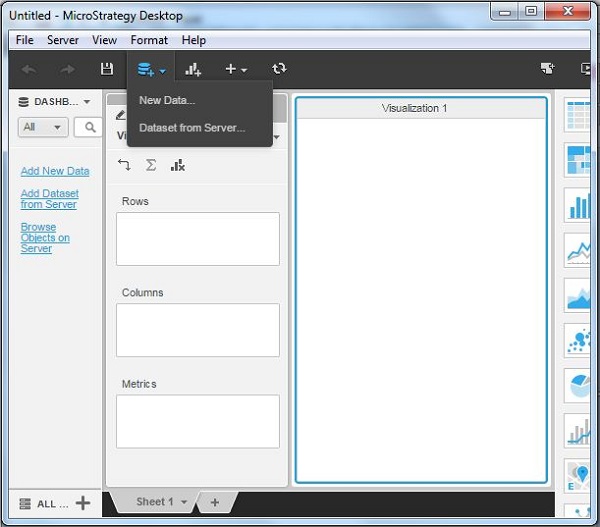
Task: Select the Heat Map visualization type
Action: click(x=577, y=160)
